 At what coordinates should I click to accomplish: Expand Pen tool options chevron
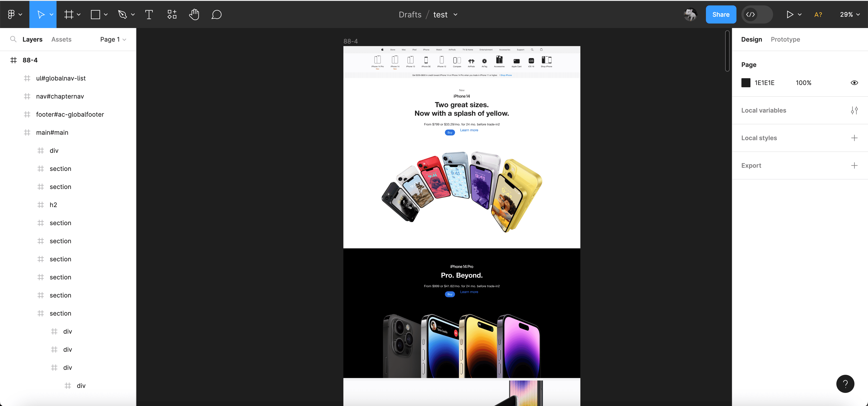pos(133,14)
